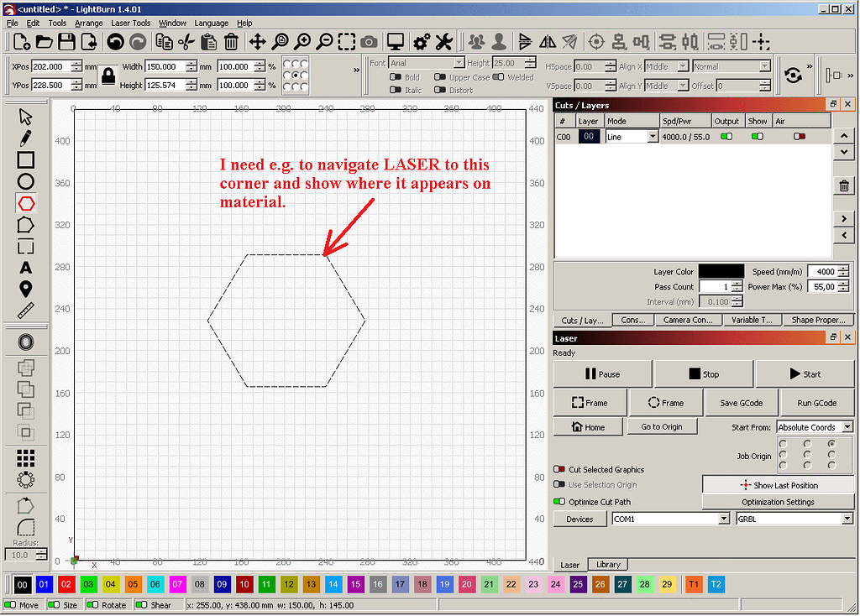This screenshot has width=860, height=616.
Task: Open the Line mode dropdown for layer C00
Action: (632, 136)
